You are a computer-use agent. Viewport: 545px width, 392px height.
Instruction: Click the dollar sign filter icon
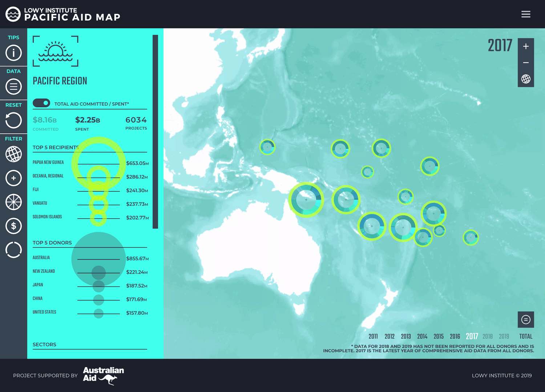click(x=13, y=226)
